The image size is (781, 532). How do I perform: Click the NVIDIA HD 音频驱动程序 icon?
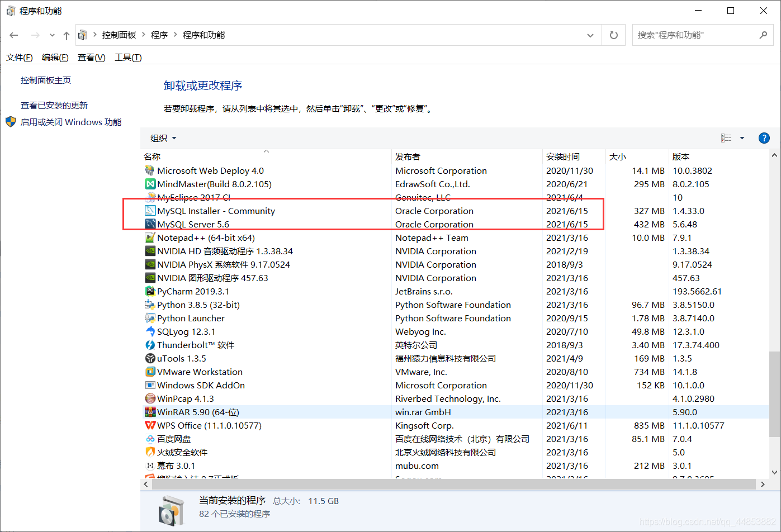pyautogui.click(x=150, y=251)
